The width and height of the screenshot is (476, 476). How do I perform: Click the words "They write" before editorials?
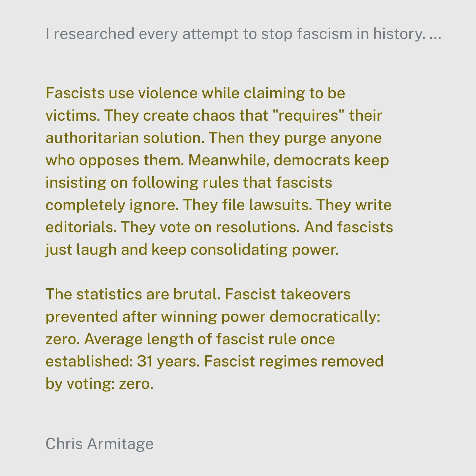click(x=354, y=205)
